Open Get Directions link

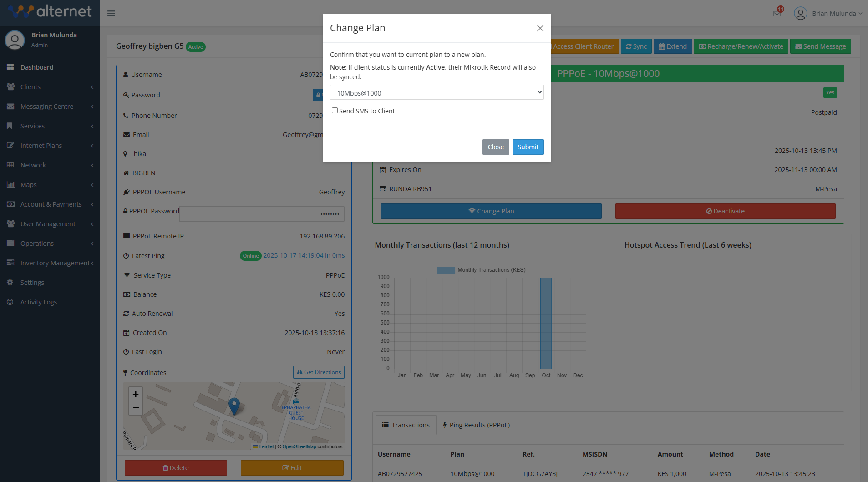point(319,372)
